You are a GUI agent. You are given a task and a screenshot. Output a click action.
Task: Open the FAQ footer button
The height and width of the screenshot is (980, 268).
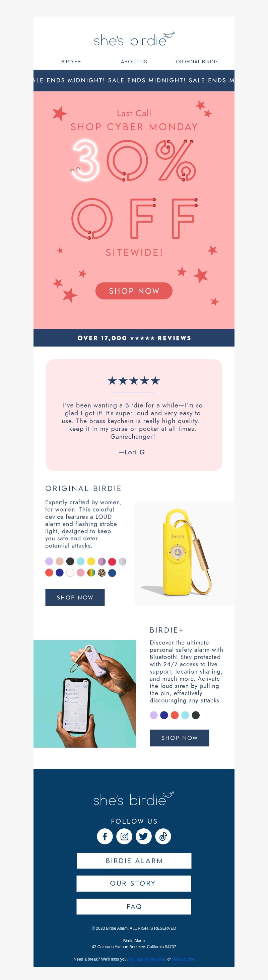134,907
